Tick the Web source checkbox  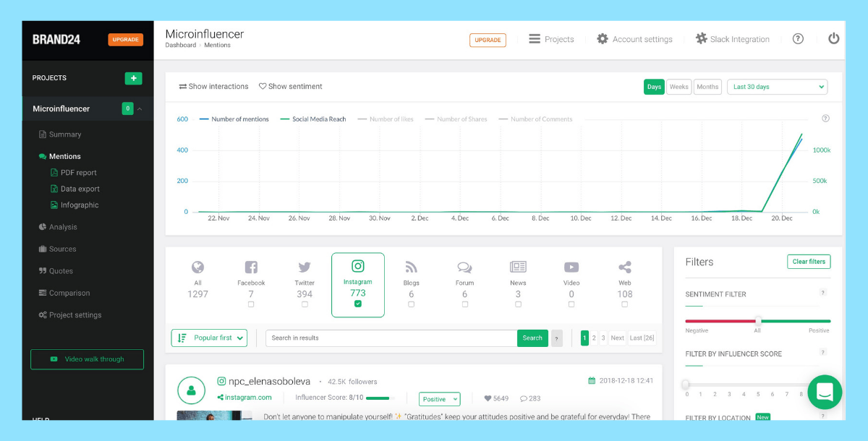[x=625, y=304]
